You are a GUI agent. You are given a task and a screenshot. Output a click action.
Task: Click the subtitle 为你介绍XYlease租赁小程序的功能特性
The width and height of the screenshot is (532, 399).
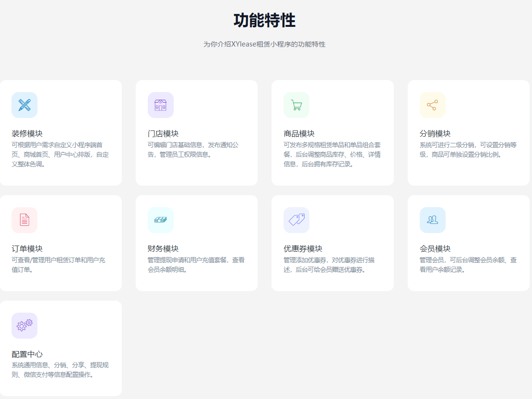(x=265, y=44)
